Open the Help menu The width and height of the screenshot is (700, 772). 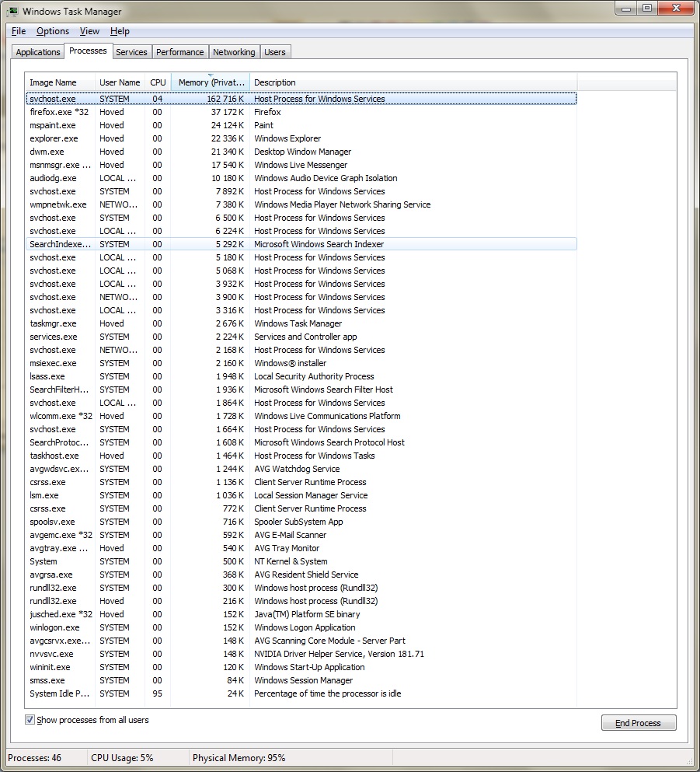click(x=120, y=31)
